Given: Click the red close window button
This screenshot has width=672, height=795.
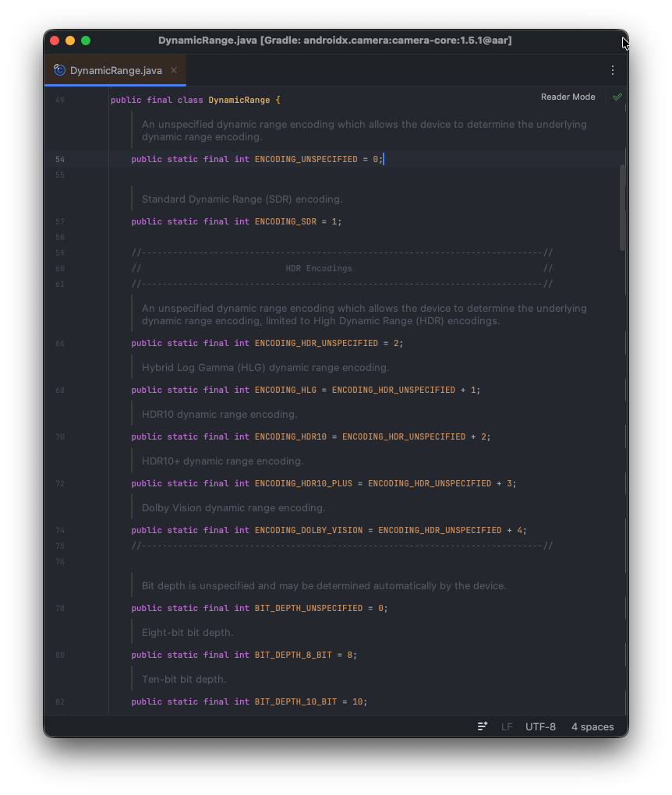Looking at the screenshot, I should coord(55,41).
